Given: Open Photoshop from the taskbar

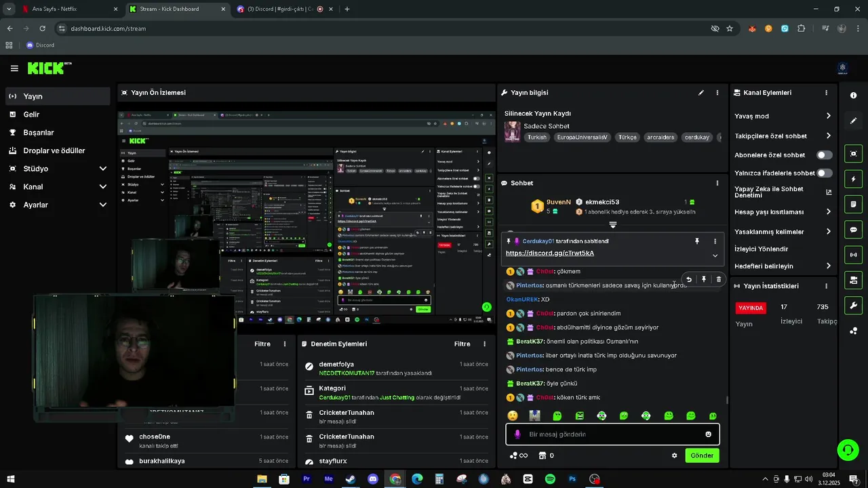Looking at the screenshot, I should click(x=572, y=479).
